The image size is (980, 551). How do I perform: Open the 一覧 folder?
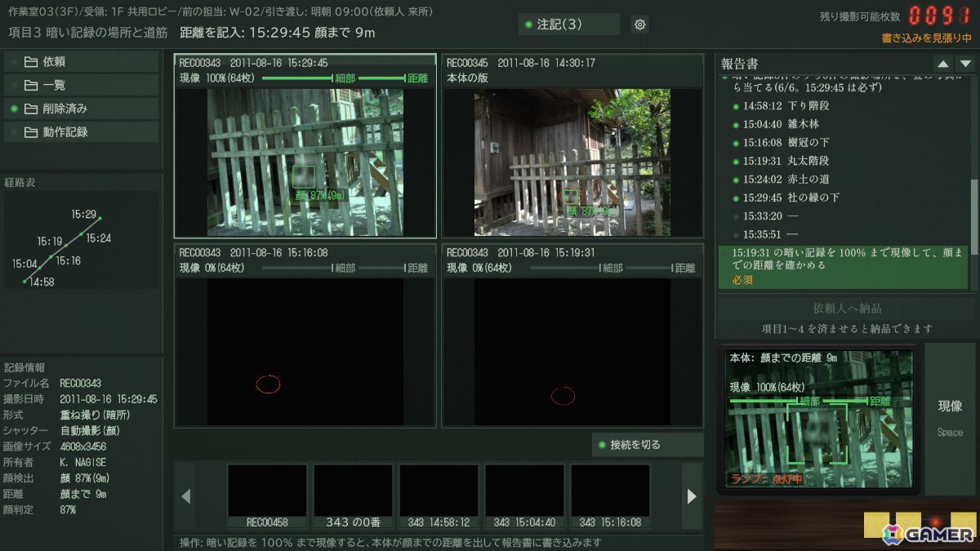82,85
